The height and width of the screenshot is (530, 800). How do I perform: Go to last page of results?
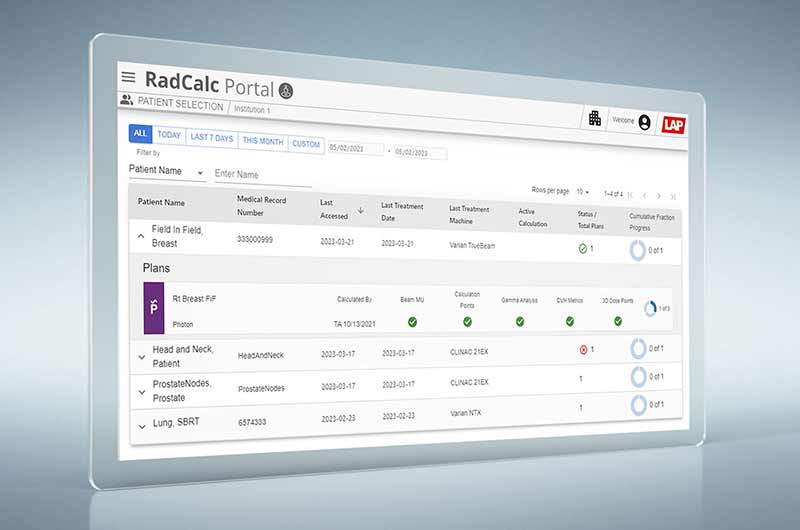pyautogui.click(x=673, y=196)
